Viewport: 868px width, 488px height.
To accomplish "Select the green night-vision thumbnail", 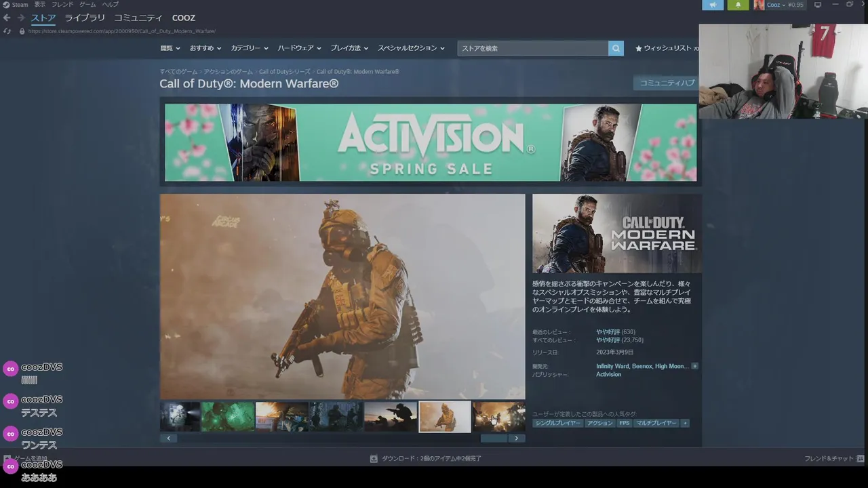I will [x=228, y=417].
